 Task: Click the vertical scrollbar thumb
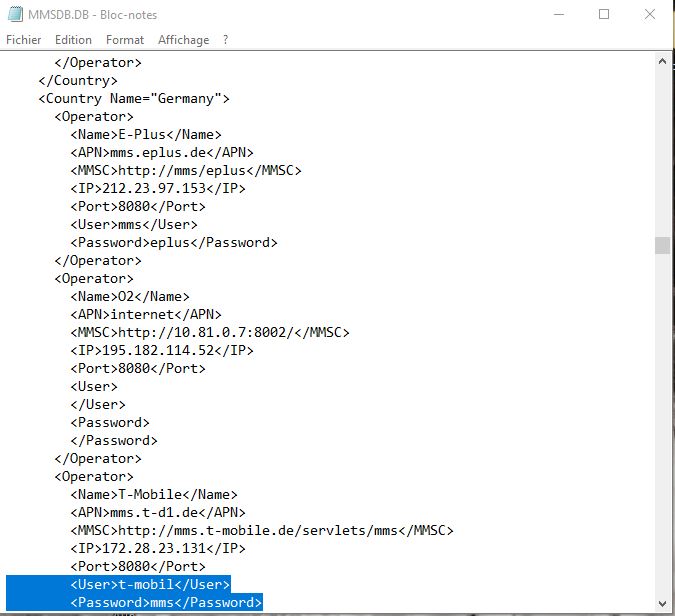pyautogui.click(x=663, y=245)
